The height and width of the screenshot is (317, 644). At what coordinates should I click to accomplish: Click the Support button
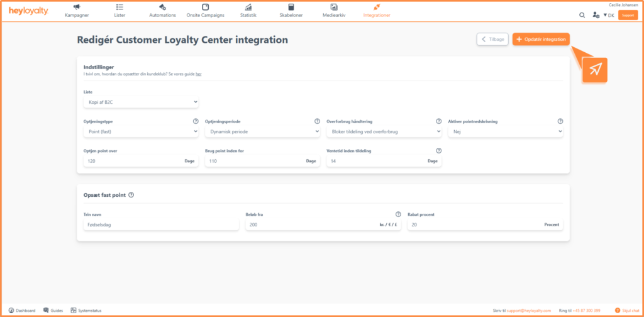coord(628,15)
